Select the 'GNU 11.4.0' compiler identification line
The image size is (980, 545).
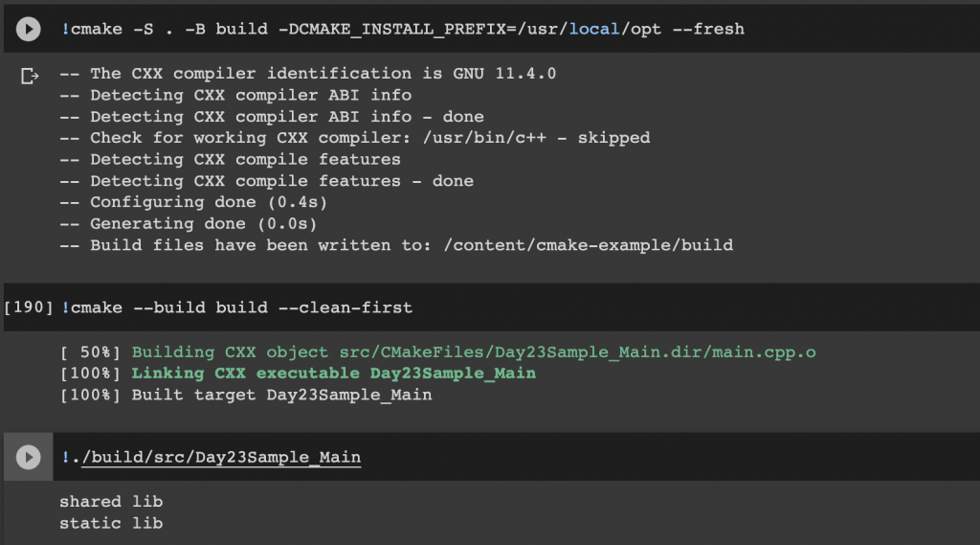coord(307,74)
